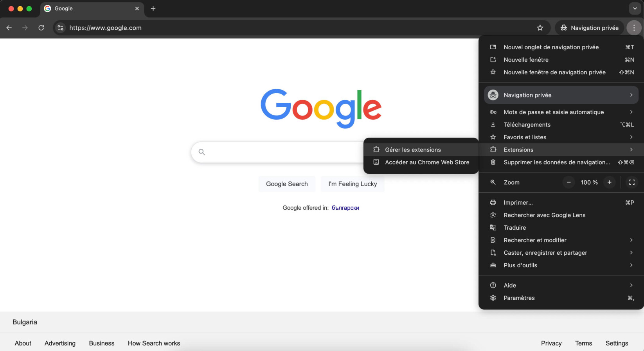Expand Mots de passe submenu chevron
Viewport: 644px width, 351px height.
coord(631,112)
